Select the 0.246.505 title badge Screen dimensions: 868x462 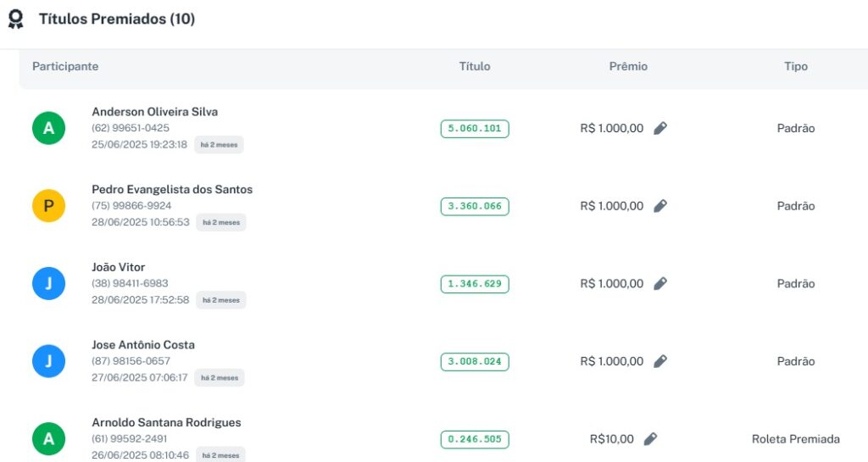point(475,439)
